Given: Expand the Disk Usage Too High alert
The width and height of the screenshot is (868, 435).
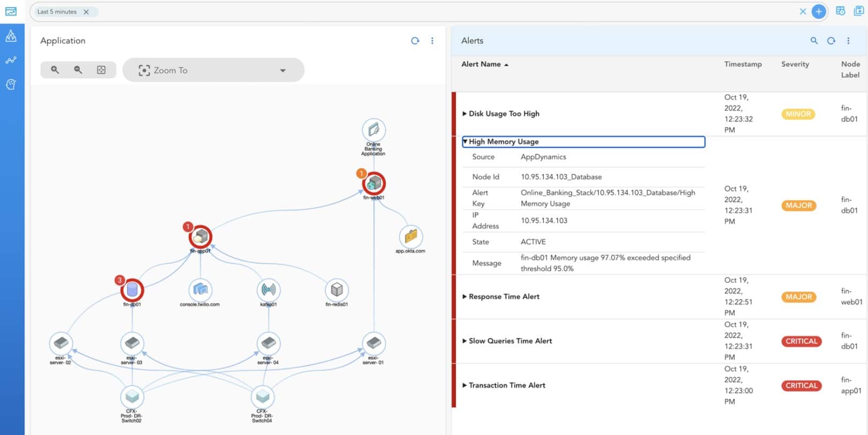Looking at the screenshot, I should (465, 114).
